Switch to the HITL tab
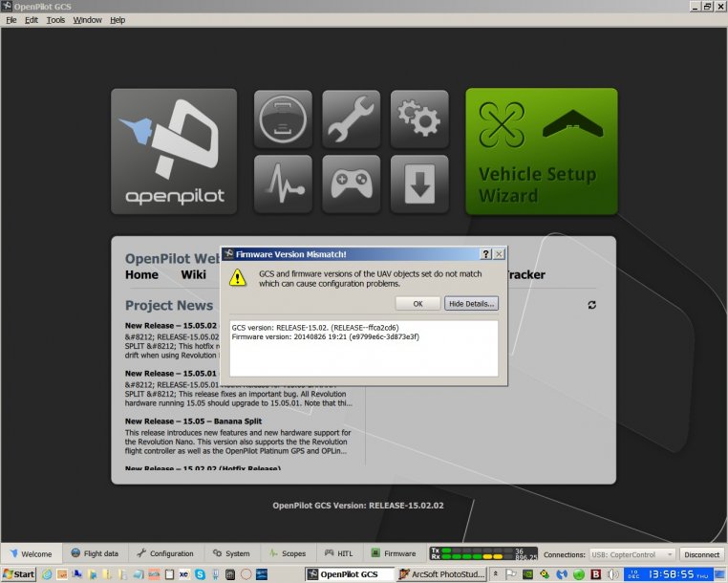The width and height of the screenshot is (728, 583). [x=339, y=553]
